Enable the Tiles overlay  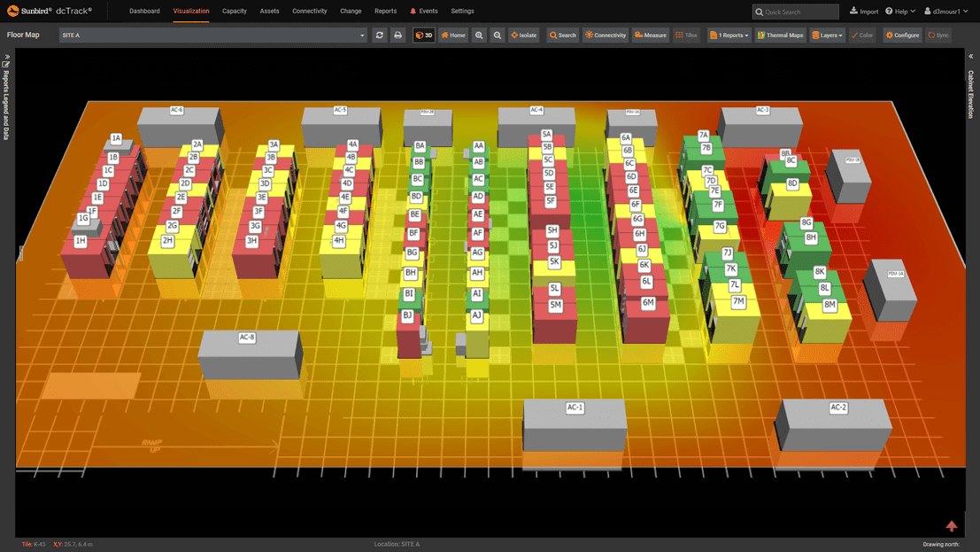pos(686,35)
